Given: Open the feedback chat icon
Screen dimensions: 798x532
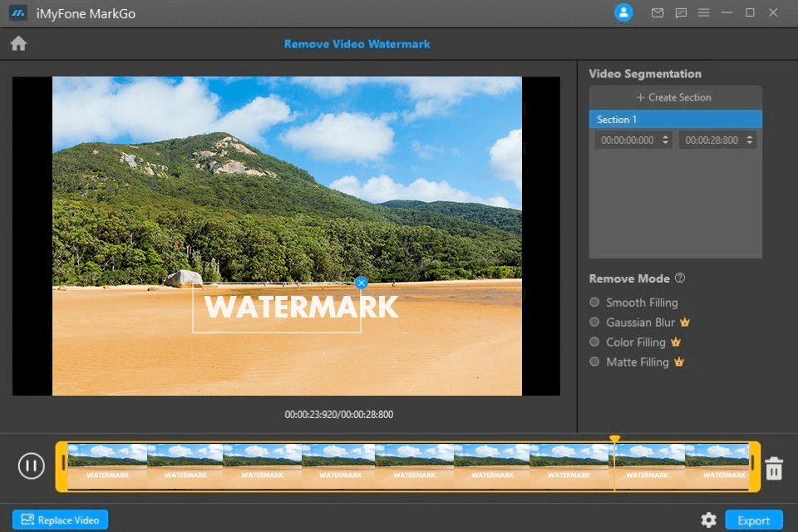Looking at the screenshot, I should 680,12.
